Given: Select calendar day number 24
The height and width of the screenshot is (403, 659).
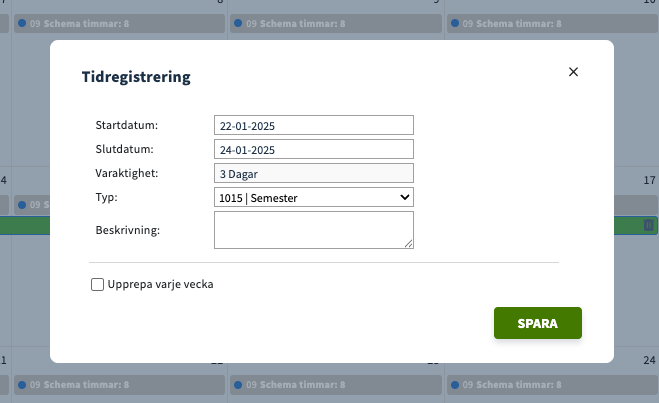Looking at the screenshot, I should pos(650,360).
